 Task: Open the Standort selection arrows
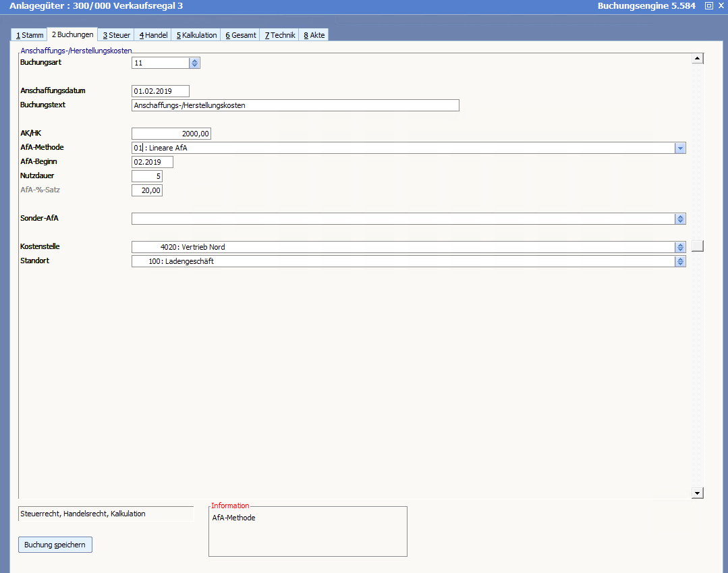pos(680,261)
